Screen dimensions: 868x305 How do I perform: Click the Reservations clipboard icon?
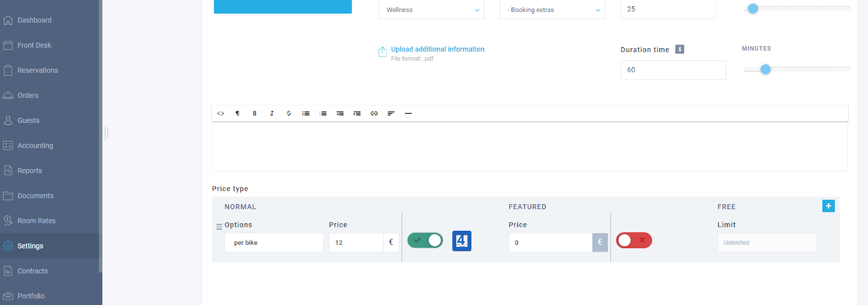coord(8,70)
